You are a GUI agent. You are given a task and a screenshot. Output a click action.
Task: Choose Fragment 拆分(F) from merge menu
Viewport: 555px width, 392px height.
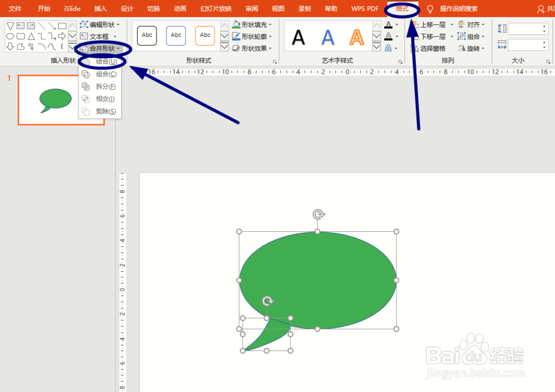click(x=100, y=86)
